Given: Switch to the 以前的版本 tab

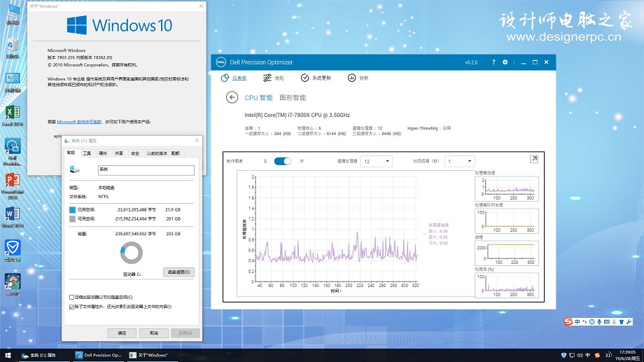Looking at the screenshot, I should click(157, 153).
